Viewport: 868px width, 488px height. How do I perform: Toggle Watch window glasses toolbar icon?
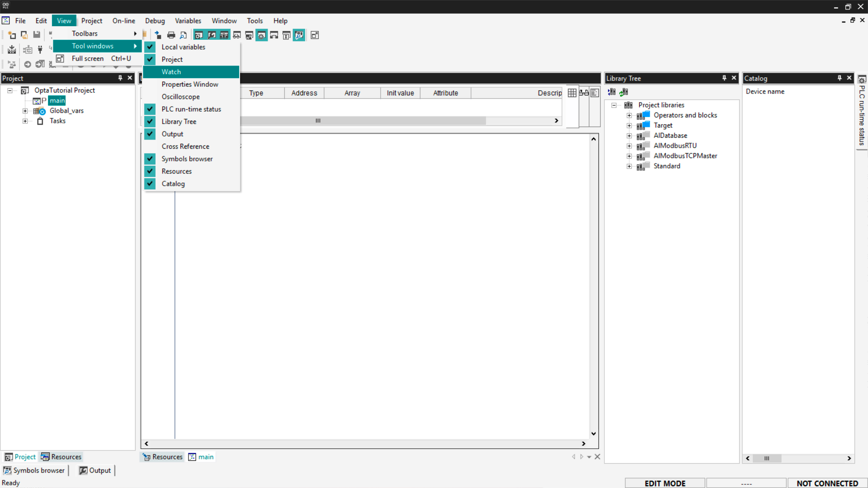[x=236, y=35]
